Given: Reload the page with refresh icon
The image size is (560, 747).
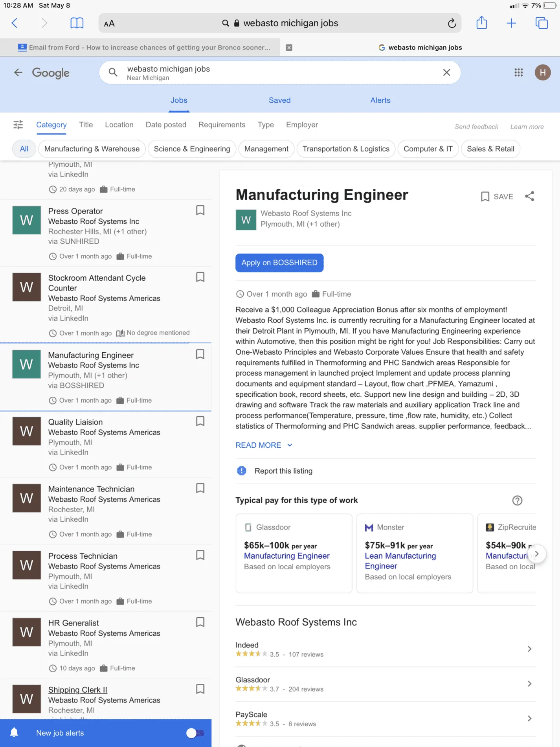Looking at the screenshot, I should (452, 23).
